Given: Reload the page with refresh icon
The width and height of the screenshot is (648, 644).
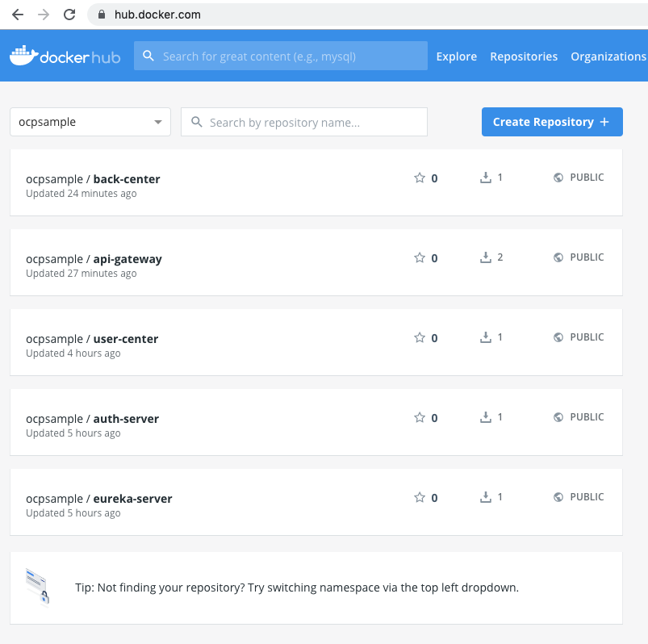Looking at the screenshot, I should [x=69, y=15].
